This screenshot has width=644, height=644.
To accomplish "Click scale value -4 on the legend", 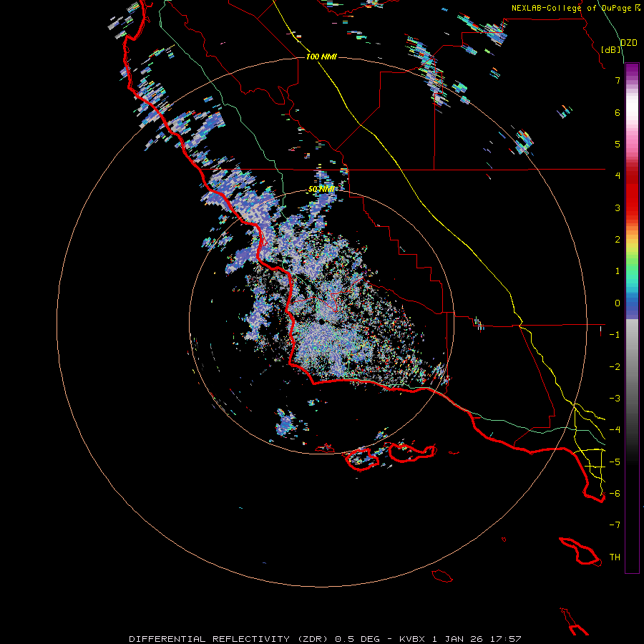I will (615, 430).
